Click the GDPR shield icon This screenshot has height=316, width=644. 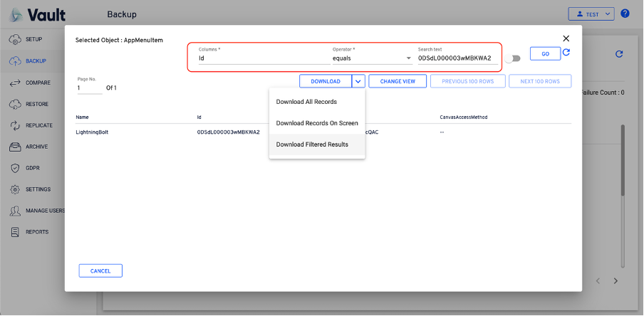point(14,169)
